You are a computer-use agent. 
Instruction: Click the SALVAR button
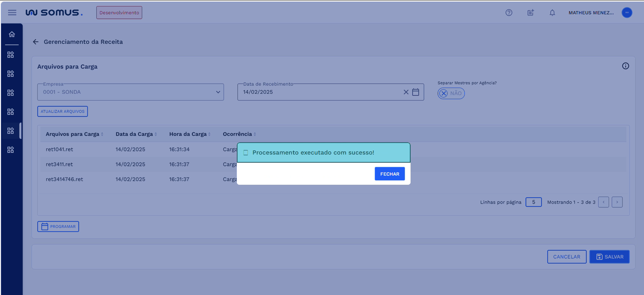point(609,257)
